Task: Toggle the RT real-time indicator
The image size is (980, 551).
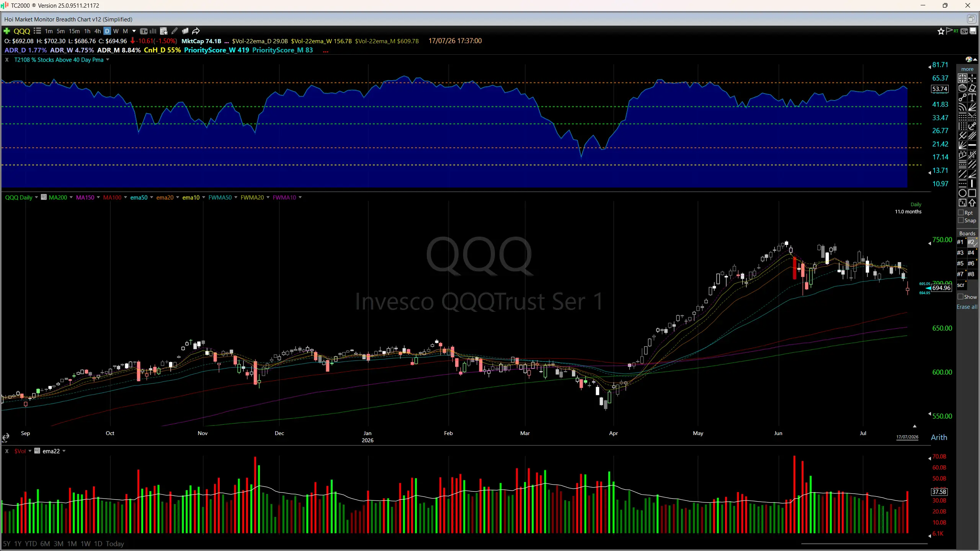Action: [956, 31]
